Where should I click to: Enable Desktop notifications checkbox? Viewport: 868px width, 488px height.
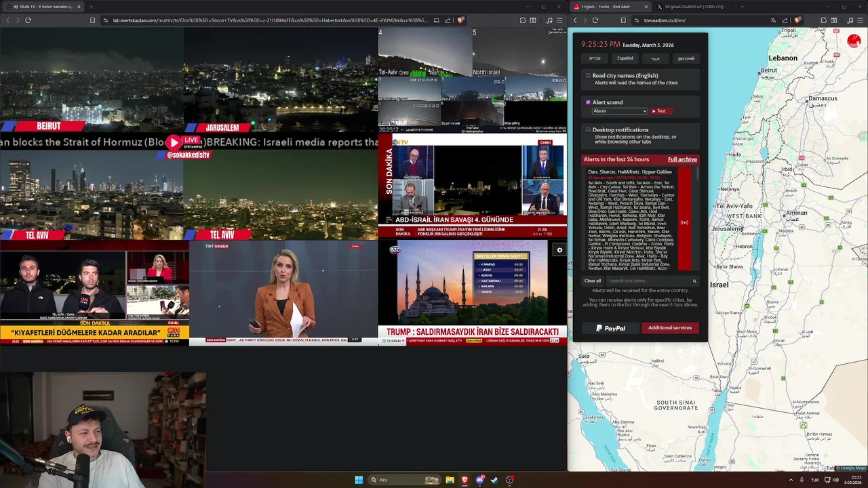[588, 129]
